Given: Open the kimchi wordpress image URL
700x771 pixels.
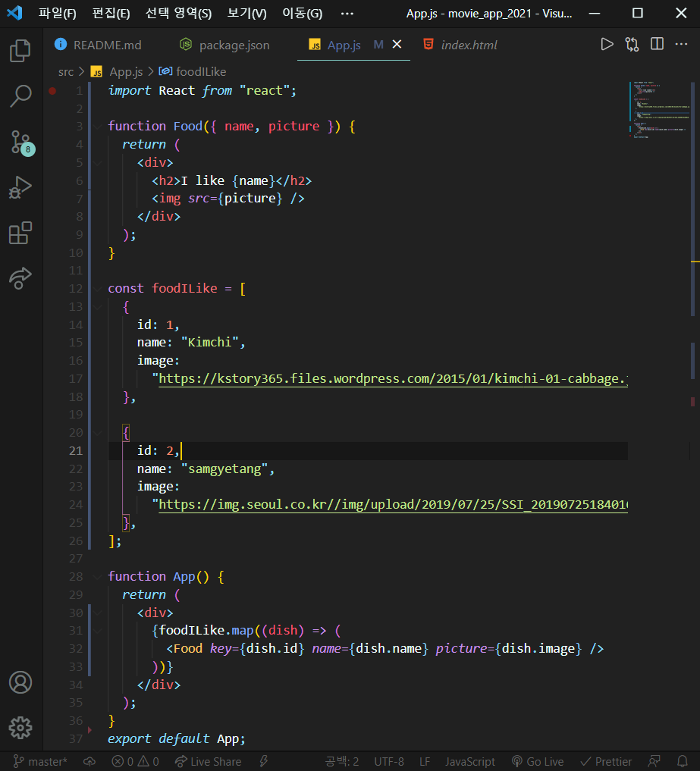Looking at the screenshot, I should [393, 378].
